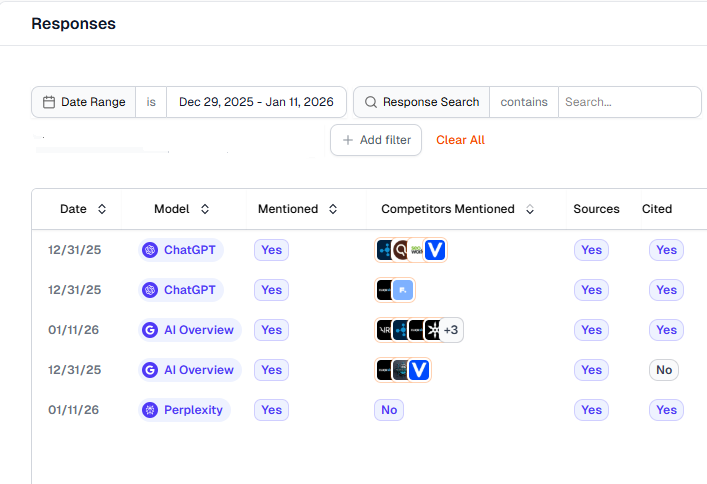Click Google logo in 12/31/25 AI Overview row
This screenshot has width=707, height=484.
click(x=150, y=370)
